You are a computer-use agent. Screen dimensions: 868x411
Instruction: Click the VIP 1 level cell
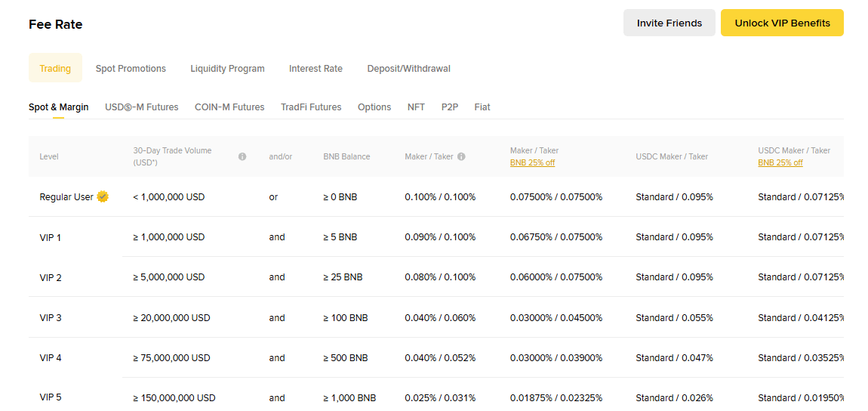51,237
